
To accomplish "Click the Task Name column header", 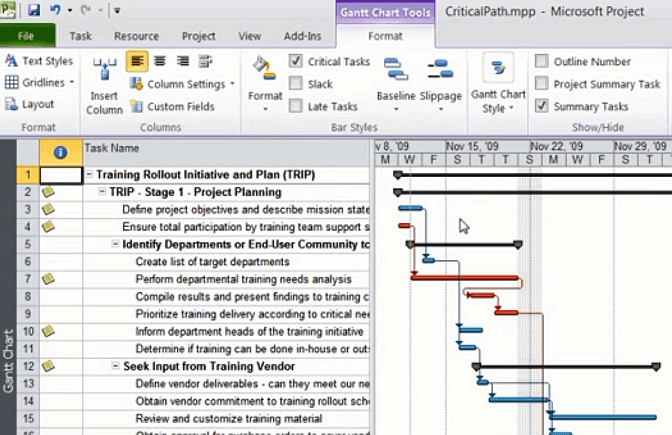I will [226, 148].
